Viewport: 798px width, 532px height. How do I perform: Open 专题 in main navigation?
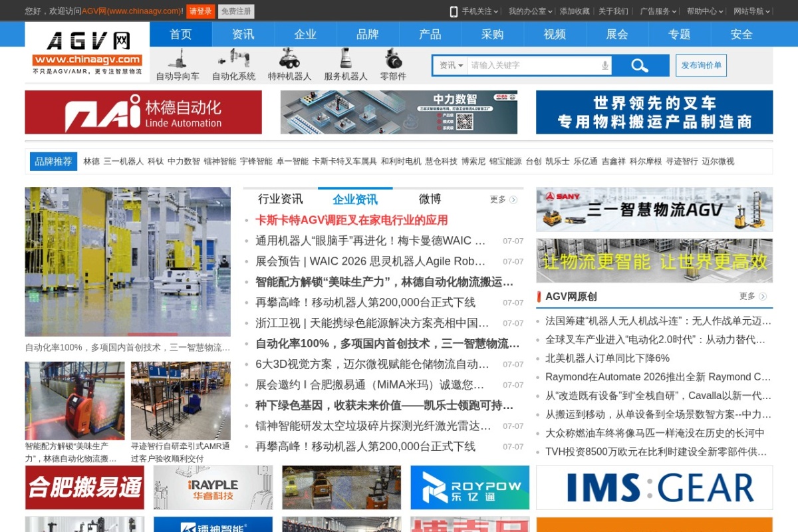pos(680,34)
